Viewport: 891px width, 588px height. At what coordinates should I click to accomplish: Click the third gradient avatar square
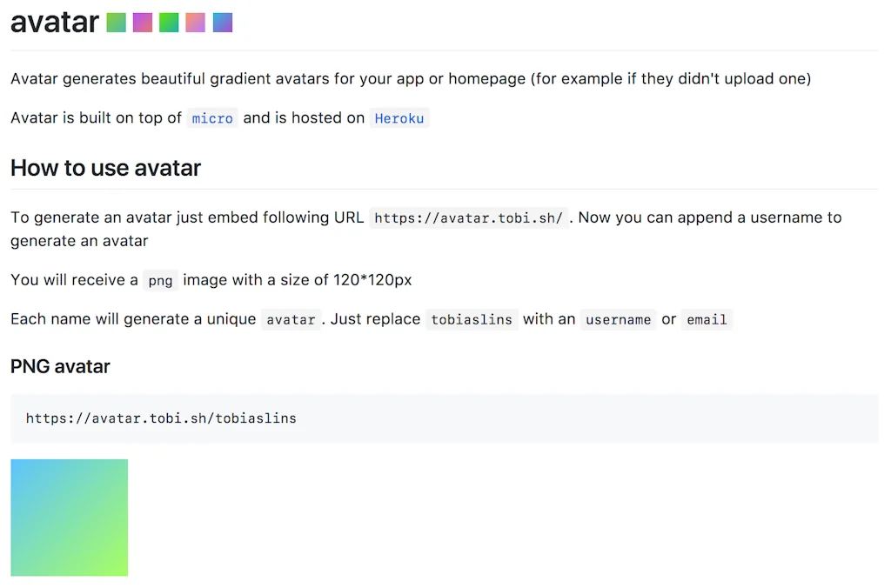[x=169, y=22]
